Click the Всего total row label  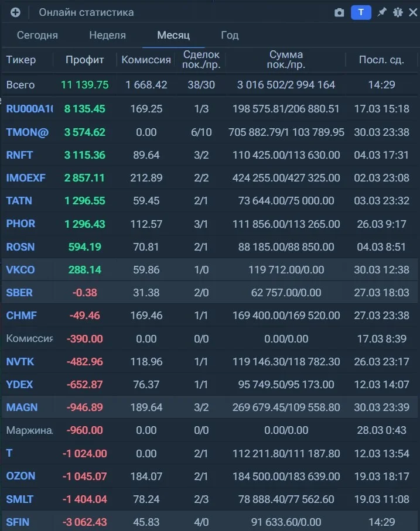pyautogui.click(x=21, y=85)
